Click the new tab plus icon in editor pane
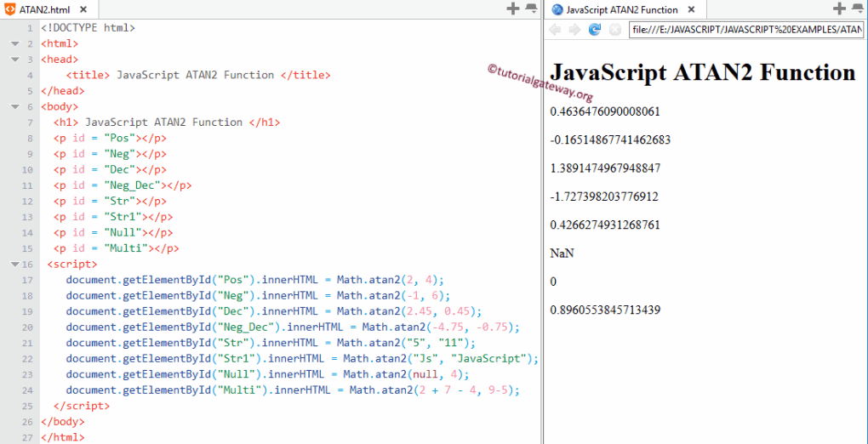This screenshot has width=868, height=444. pyautogui.click(x=512, y=9)
